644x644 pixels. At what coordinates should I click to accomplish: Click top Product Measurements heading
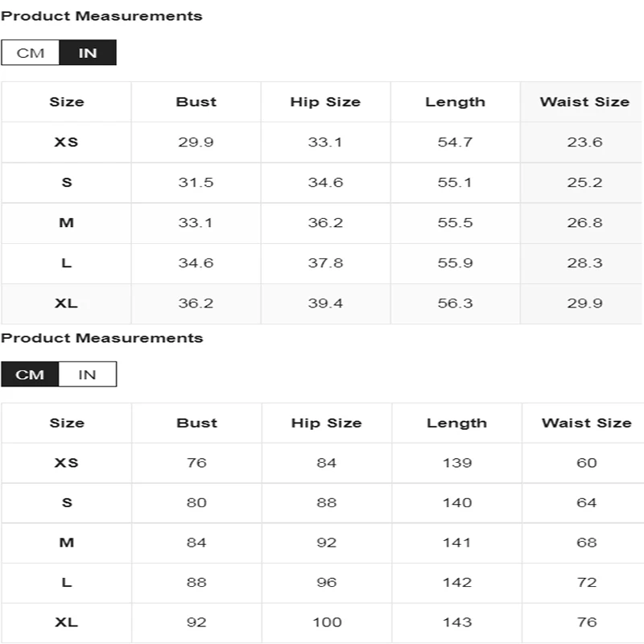coord(101,16)
